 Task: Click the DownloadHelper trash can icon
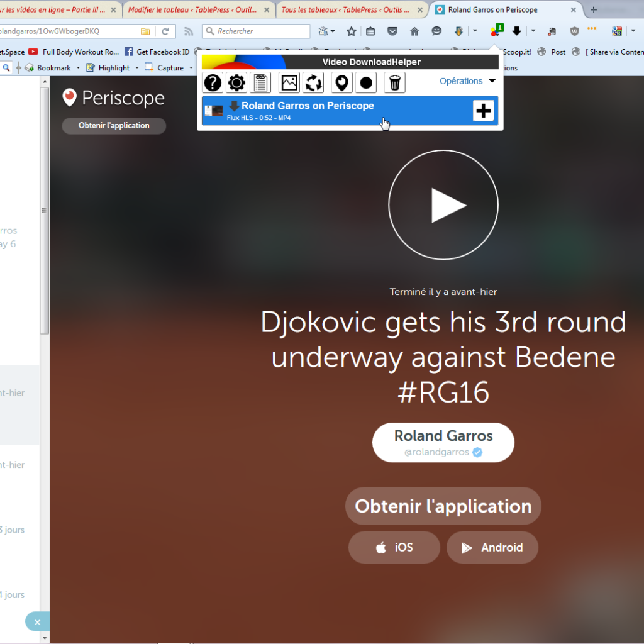click(x=395, y=82)
